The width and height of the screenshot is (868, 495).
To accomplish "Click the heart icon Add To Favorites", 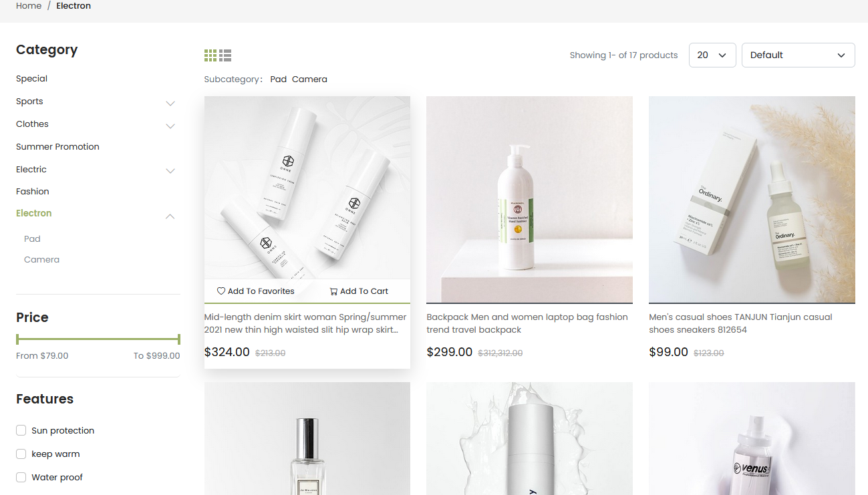I will [x=221, y=291].
